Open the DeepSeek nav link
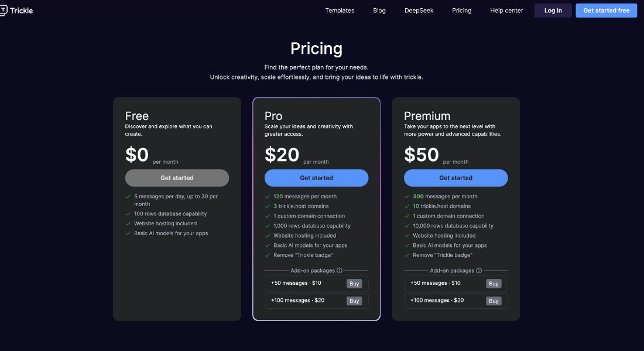This screenshot has height=351, width=644. [419, 11]
